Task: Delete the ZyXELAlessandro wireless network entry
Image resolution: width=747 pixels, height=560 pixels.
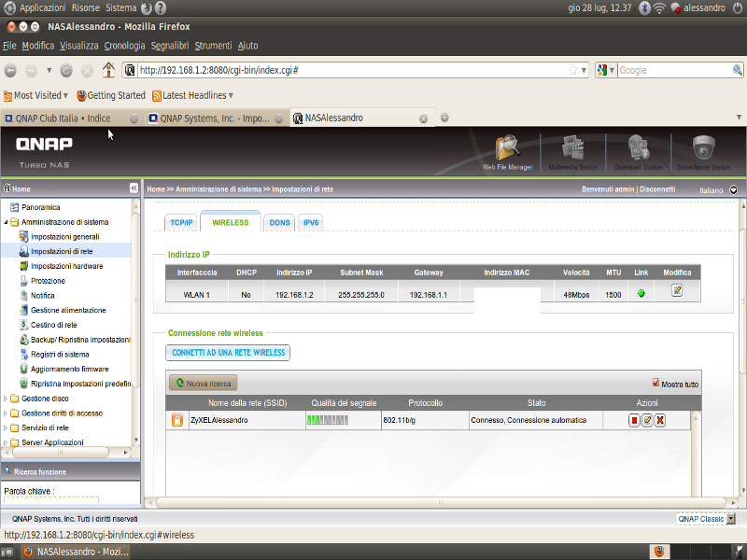Action: point(659,421)
